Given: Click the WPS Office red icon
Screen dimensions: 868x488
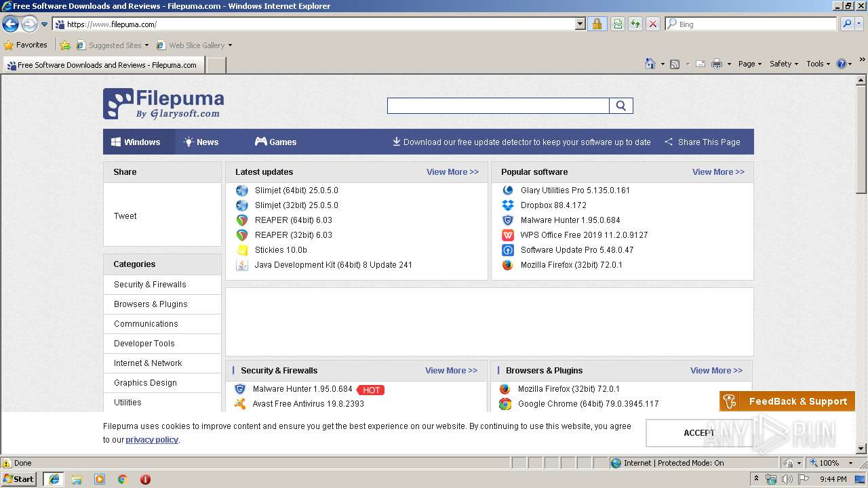Looking at the screenshot, I should pos(508,235).
